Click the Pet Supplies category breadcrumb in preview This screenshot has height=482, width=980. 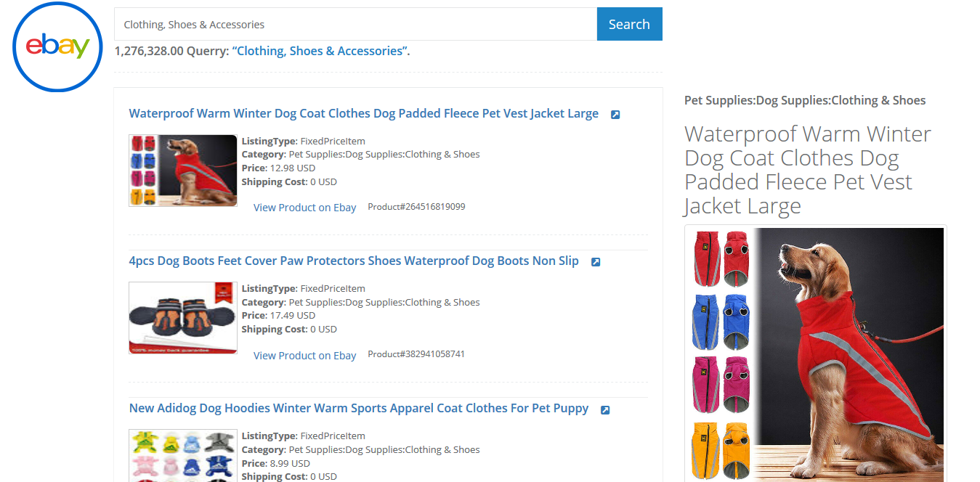pyautogui.click(x=805, y=100)
